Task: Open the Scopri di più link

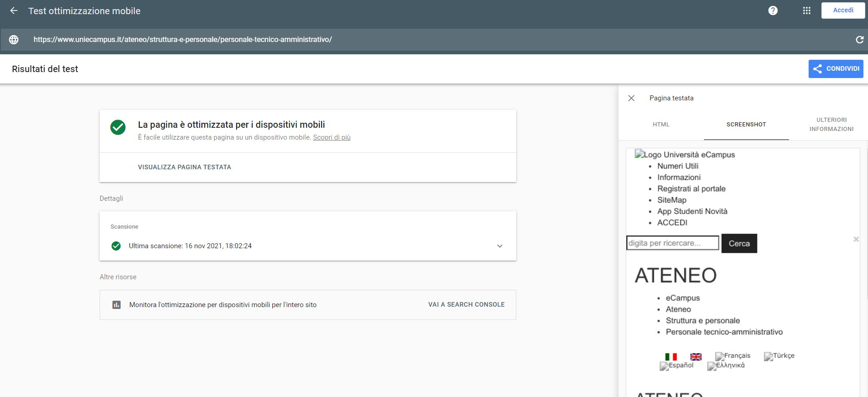Action: 332,137
